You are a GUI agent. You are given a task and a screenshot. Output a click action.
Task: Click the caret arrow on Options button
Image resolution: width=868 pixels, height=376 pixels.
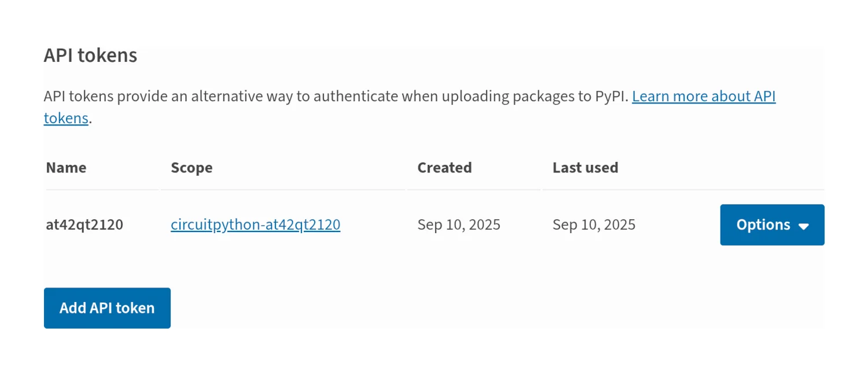pyautogui.click(x=803, y=226)
